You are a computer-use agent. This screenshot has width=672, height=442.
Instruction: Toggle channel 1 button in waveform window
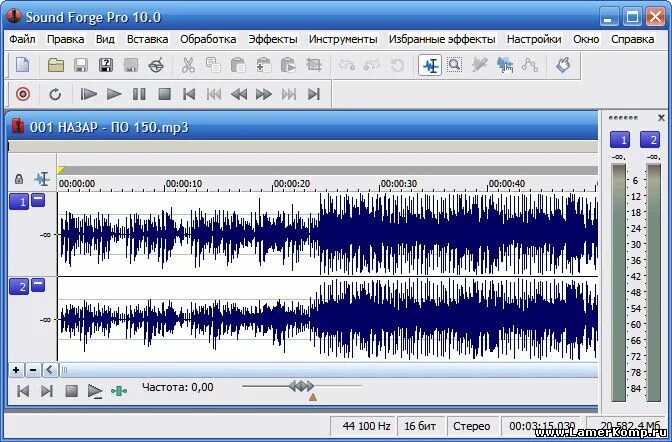[x=19, y=201]
